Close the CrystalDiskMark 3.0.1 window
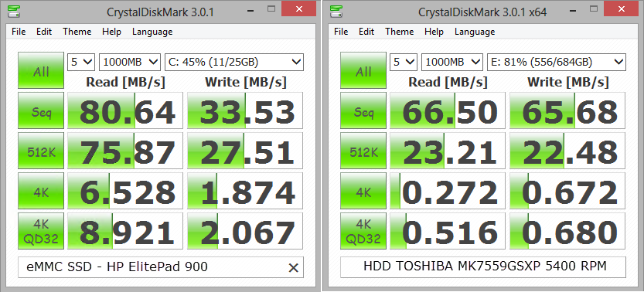 pyautogui.click(x=299, y=8)
